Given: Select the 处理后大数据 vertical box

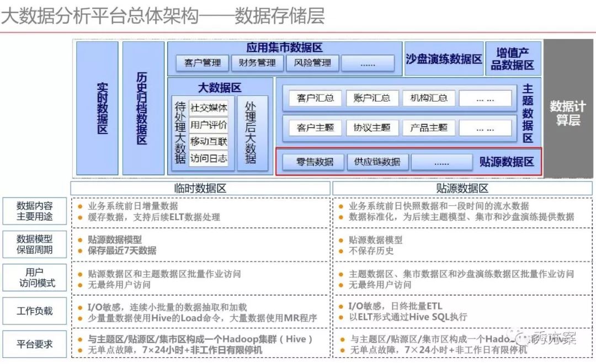Looking at the screenshot, I should 252,133.
